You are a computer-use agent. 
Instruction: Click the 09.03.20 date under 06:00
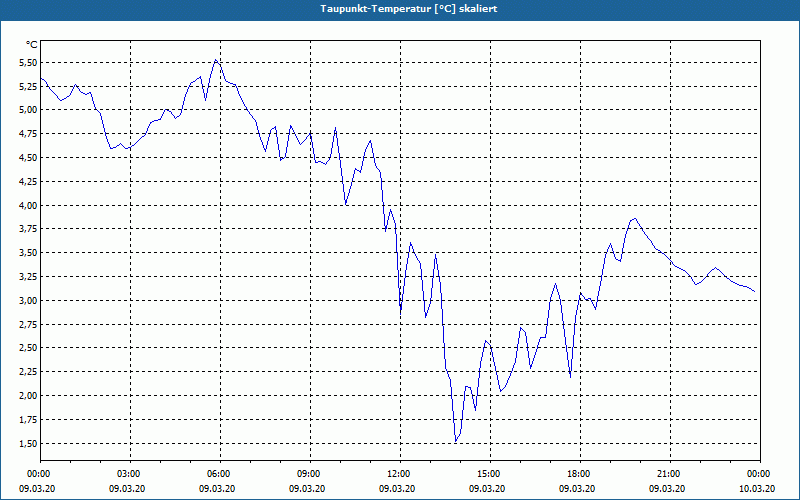217,489
